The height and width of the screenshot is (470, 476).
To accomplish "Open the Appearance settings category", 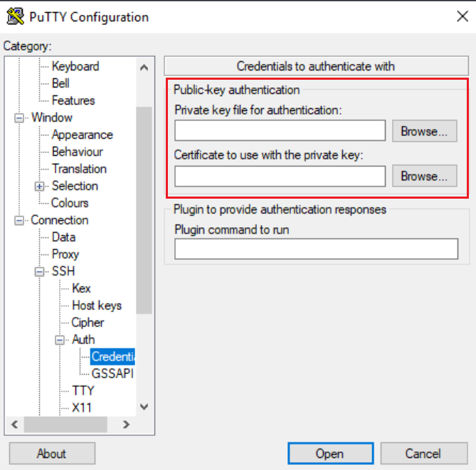I will pyautogui.click(x=82, y=135).
